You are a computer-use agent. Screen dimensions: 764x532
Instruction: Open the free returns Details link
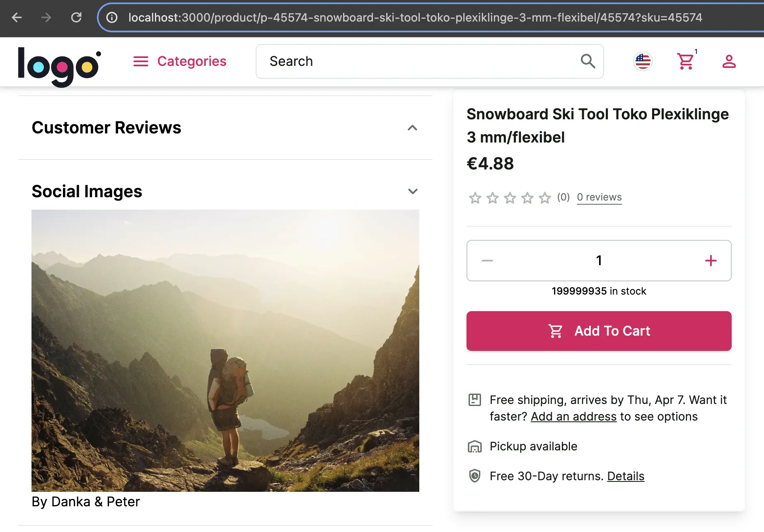(x=626, y=476)
